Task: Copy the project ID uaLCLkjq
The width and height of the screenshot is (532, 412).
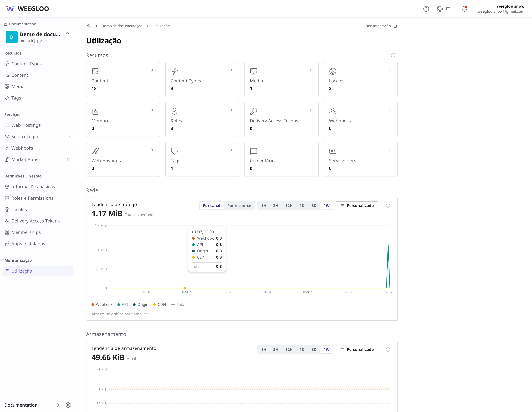Action: point(41,41)
